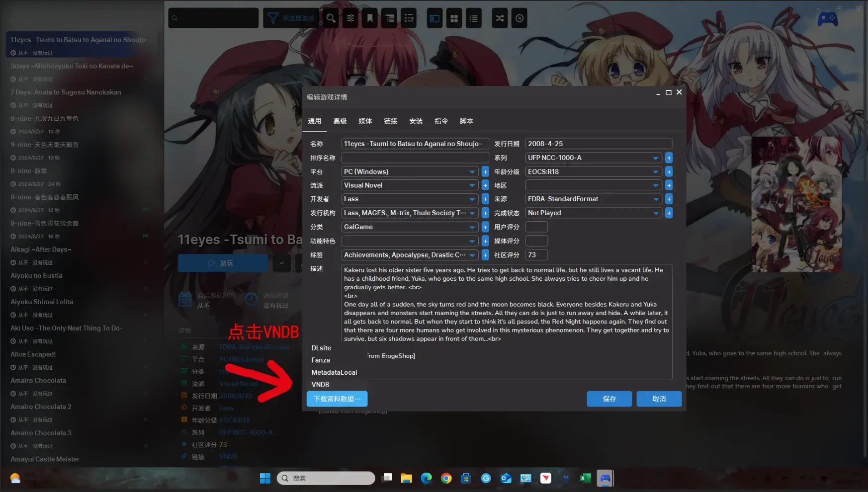This screenshot has height=492, width=868.
Task: Switch to the 链接 tab
Action: [391, 121]
